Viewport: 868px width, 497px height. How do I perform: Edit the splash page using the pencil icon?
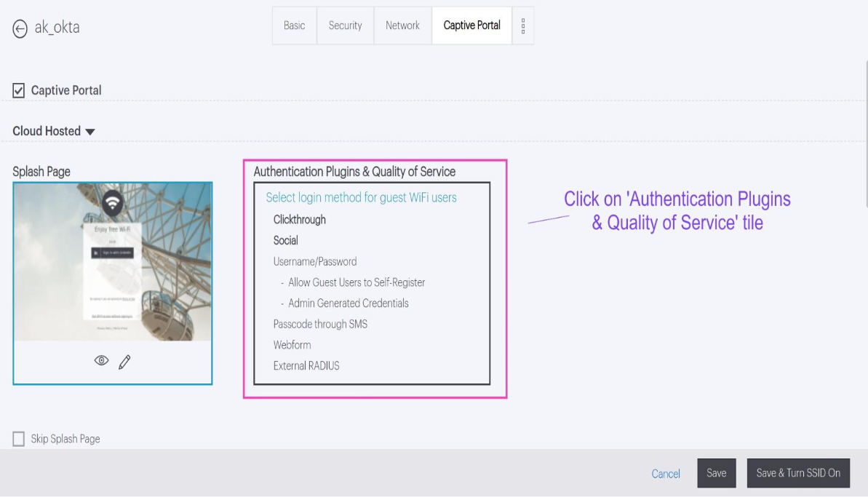pyautogui.click(x=124, y=360)
